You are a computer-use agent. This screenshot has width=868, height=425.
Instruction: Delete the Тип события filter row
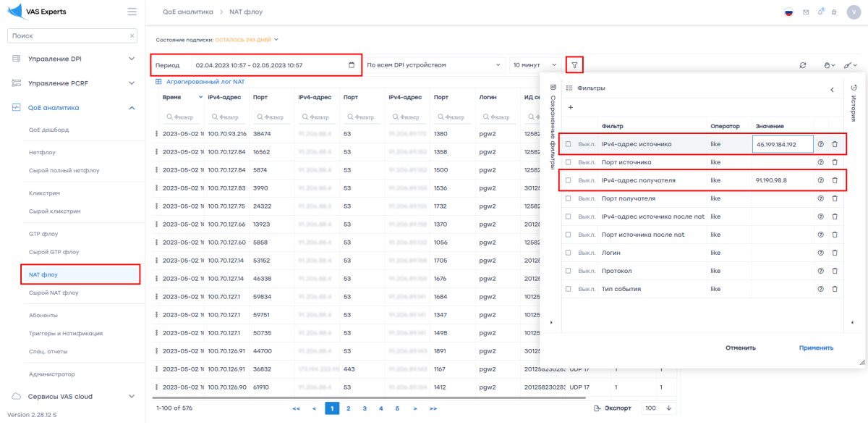[x=835, y=289]
